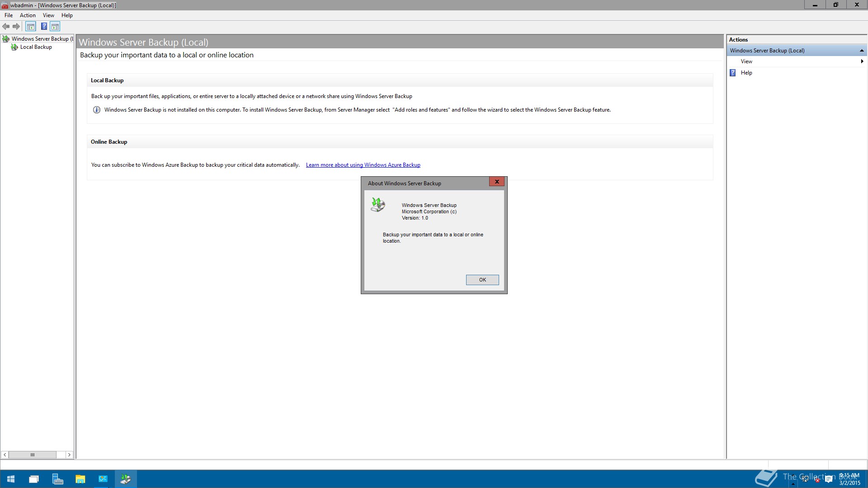Click the info icon beside not-installed message
The width and height of the screenshot is (868, 488).
[x=96, y=110]
